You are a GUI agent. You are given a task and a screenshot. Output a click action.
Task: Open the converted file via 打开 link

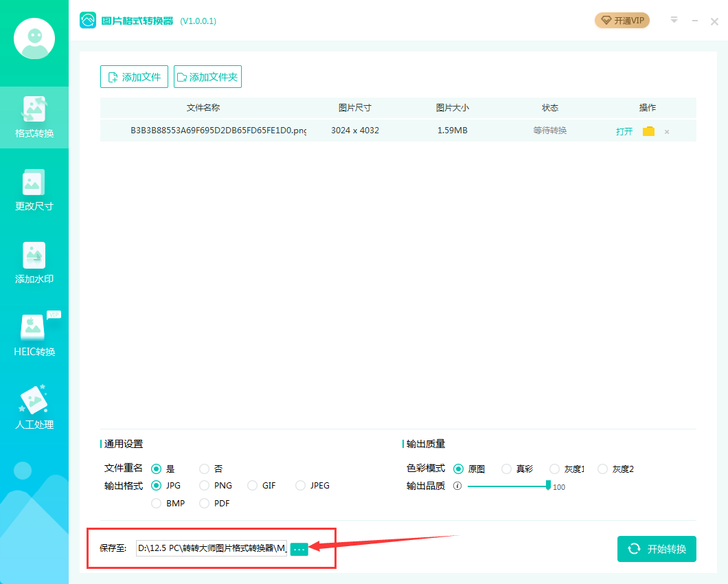click(624, 131)
